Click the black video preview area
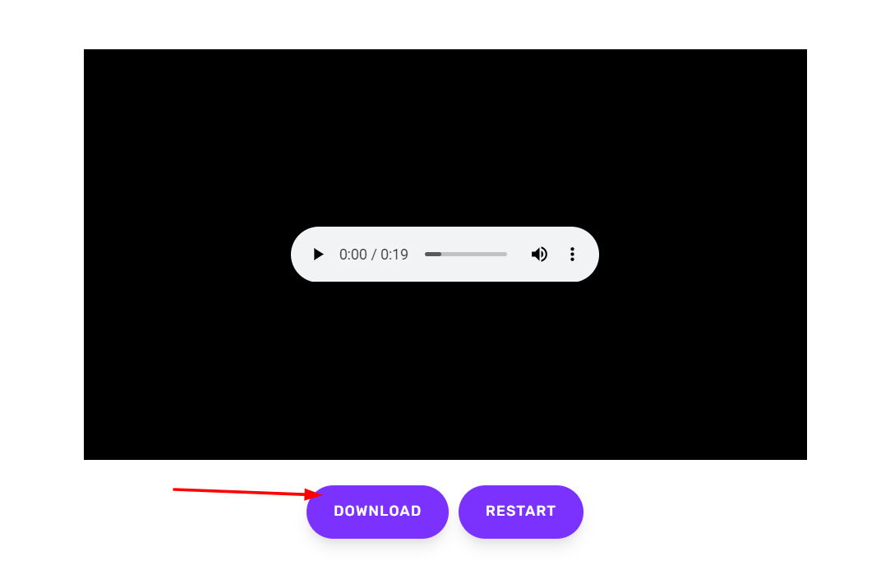Screen dimensions: 881x588 coord(445,140)
